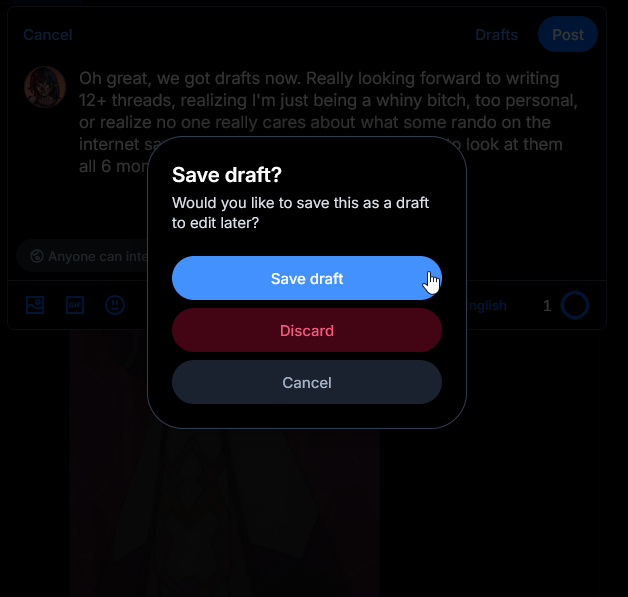The height and width of the screenshot is (597, 628).
Task: Open the English post language selector
Action: tap(487, 306)
